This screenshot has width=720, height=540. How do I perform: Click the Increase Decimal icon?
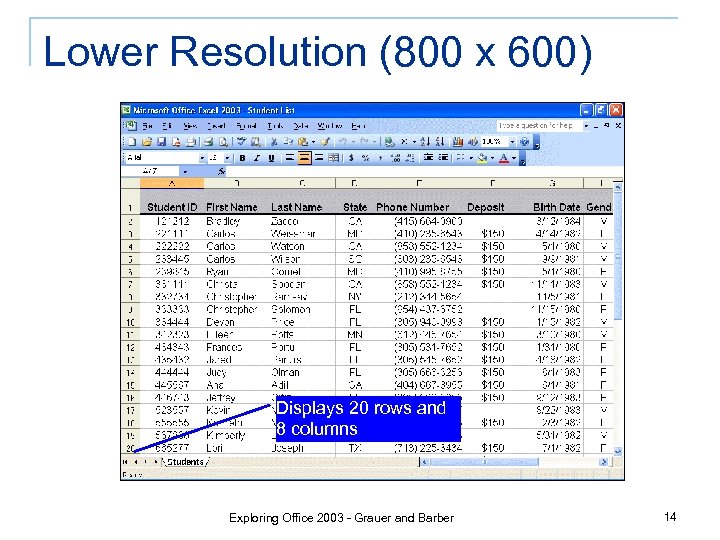click(395, 158)
